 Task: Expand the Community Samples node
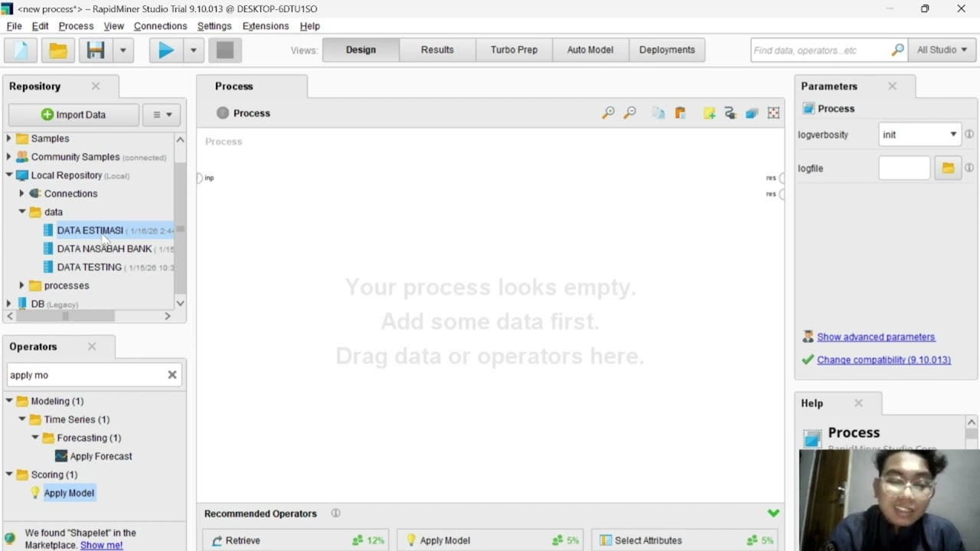(x=9, y=157)
